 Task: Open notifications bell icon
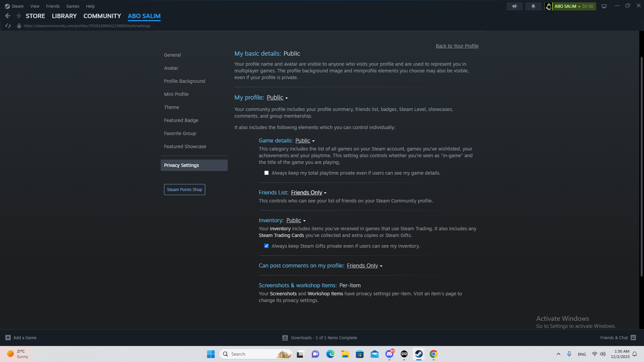pos(533,6)
